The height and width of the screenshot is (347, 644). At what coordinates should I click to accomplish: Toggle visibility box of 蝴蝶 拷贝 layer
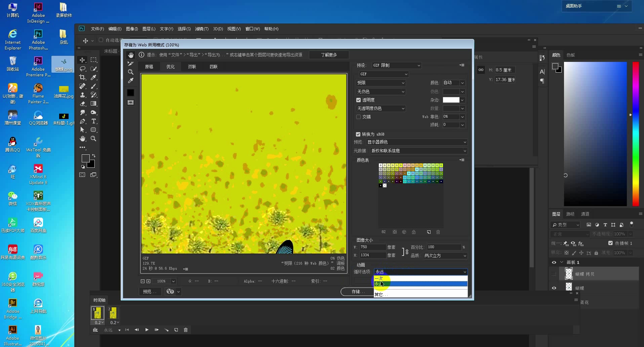(554, 274)
